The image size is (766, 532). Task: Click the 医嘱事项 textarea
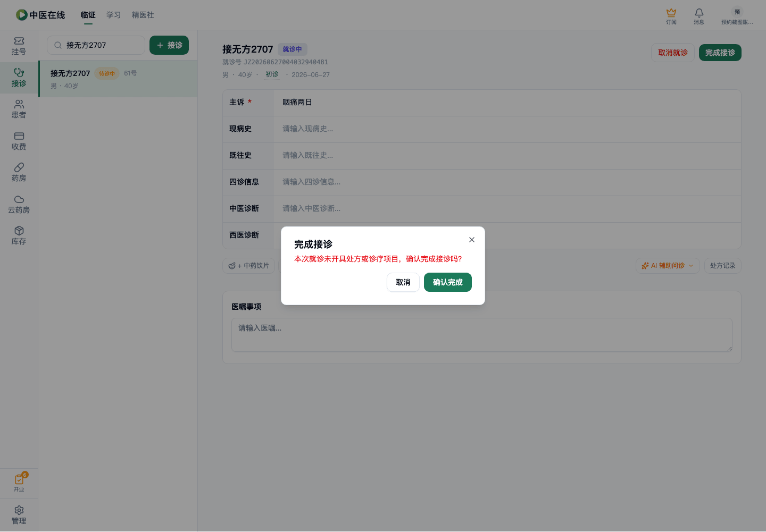point(482,335)
